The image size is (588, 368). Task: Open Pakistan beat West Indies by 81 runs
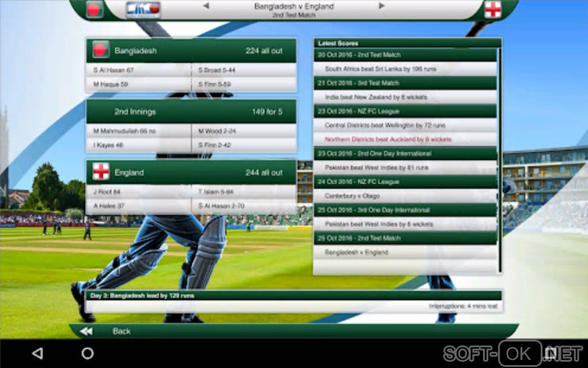pos(405,168)
